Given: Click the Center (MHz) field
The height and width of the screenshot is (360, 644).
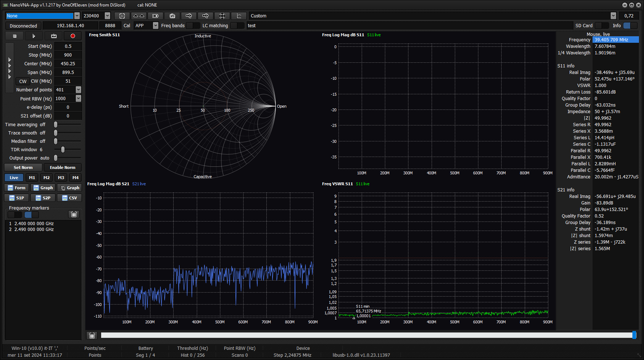Looking at the screenshot, I should [x=68, y=64].
